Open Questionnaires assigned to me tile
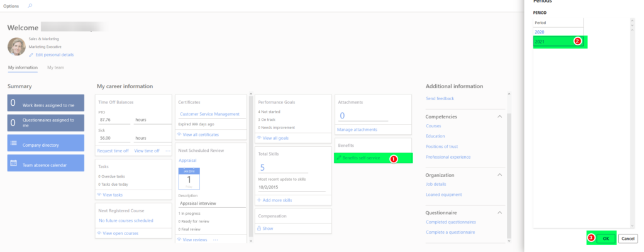644x252 pixels. tap(45, 123)
